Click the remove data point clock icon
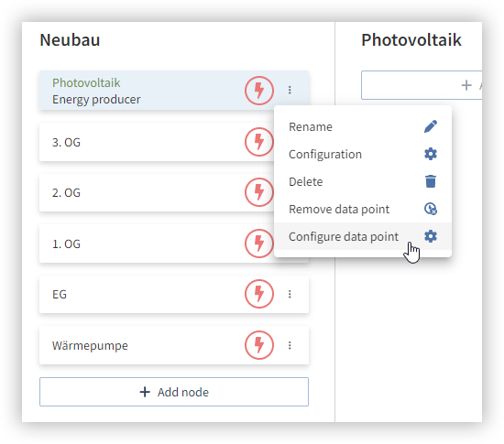Screen dimensions: 504x444 coord(431,209)
